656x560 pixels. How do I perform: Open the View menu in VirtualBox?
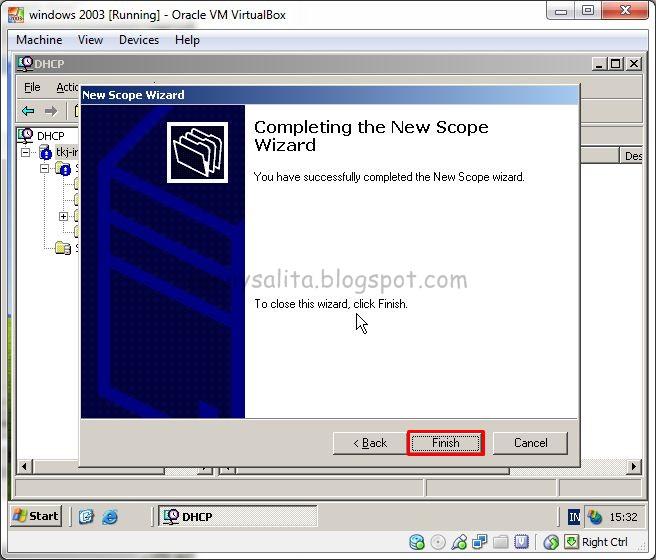(90, 40)
